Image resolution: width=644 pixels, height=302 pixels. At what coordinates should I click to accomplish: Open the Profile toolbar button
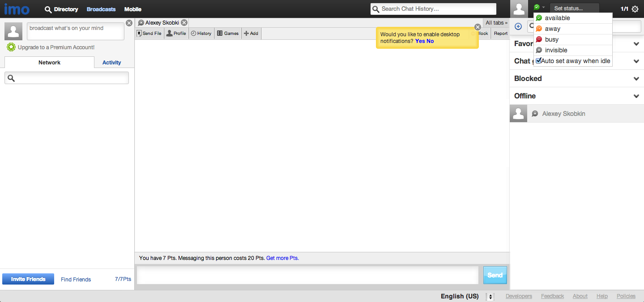point(176,34)
